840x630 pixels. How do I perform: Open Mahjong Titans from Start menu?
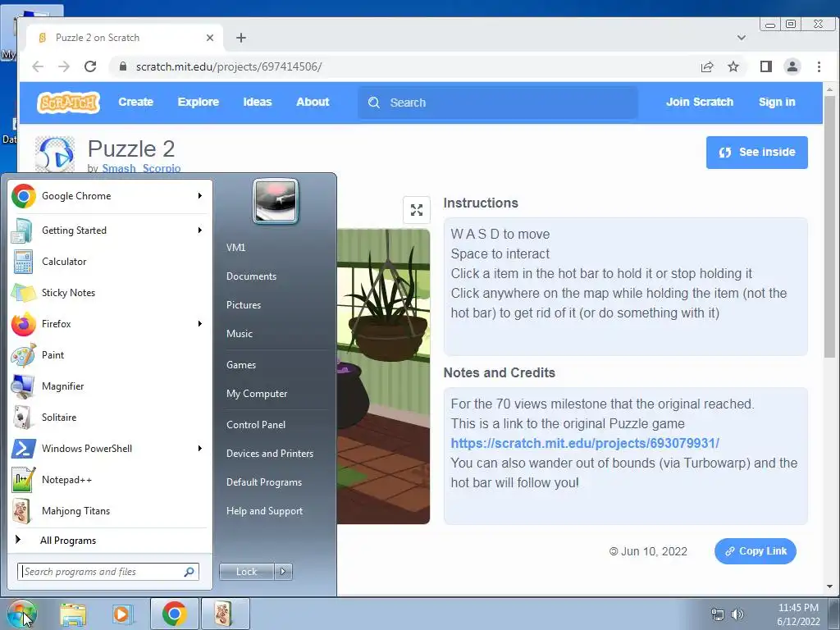pyautogui.click(x=109, y=510)
